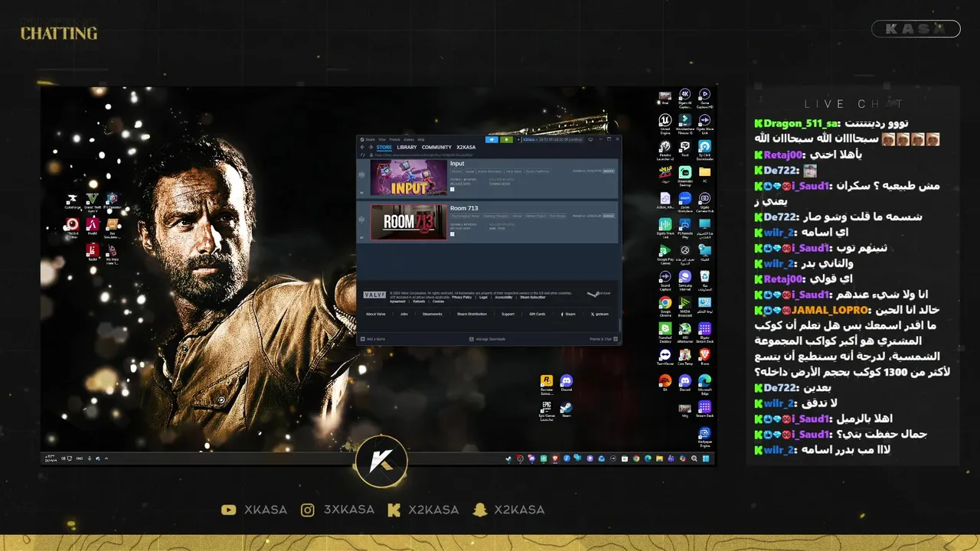Open Steam's green notifications bell
The image size is (980, 551).
point(506,139)
